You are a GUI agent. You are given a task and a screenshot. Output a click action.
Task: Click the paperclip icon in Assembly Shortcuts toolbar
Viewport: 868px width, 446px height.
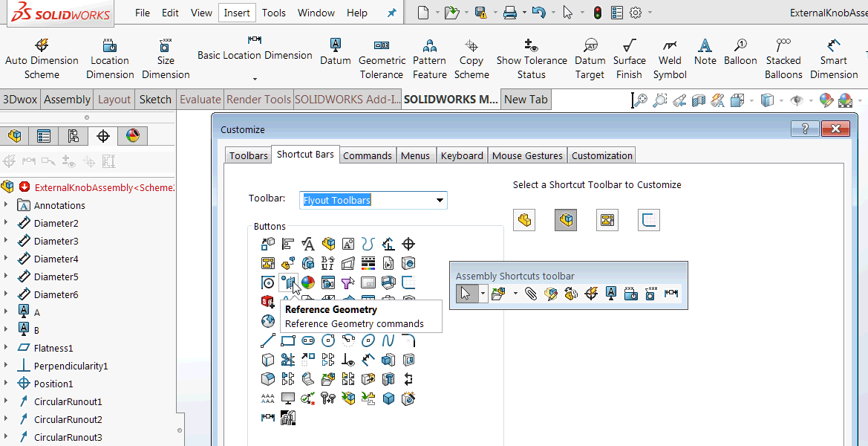point(531,294)
